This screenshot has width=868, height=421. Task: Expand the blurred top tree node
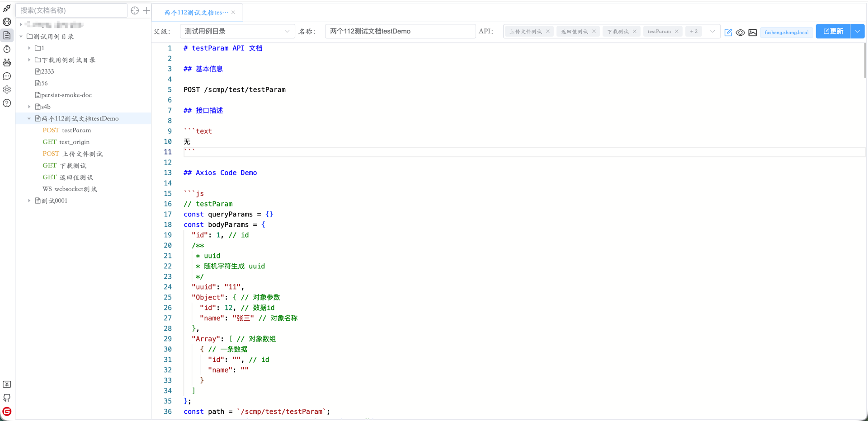tap(21, 24)
